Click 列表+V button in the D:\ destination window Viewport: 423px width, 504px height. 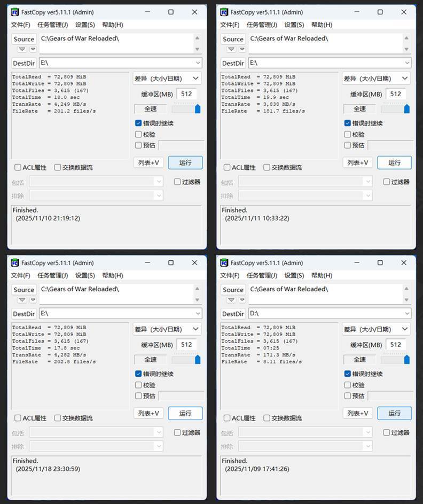tap(357, 413)
